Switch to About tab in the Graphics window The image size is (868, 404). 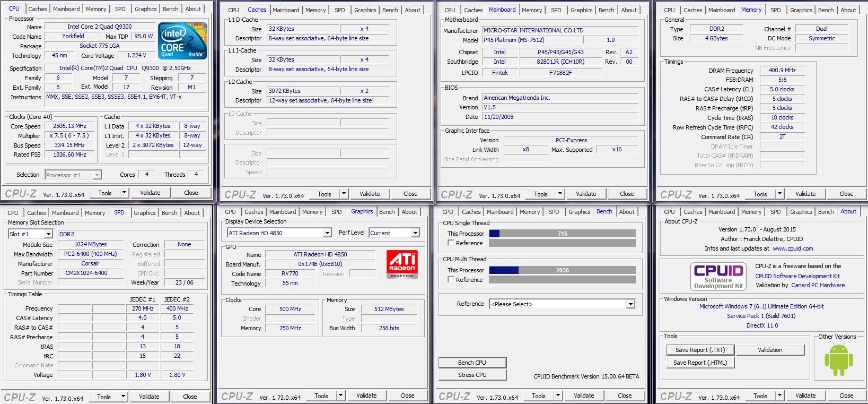(409, 212)
